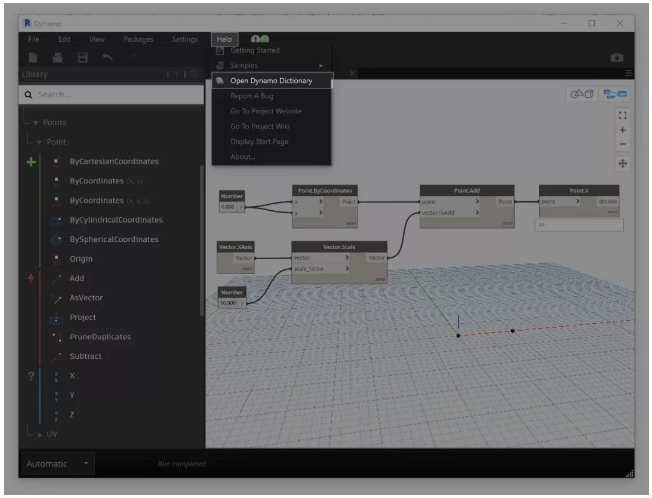The height and width of the screenshot is (498, 652).
Task: Click the Undo arrow icon
Action: pos(108,58)
